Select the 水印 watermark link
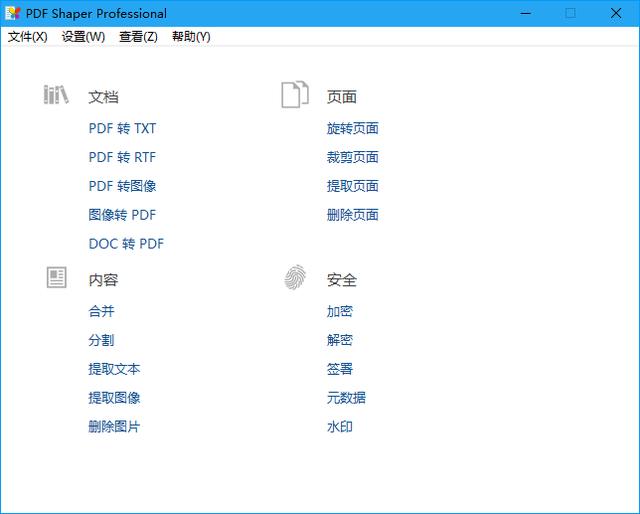This screenshot has height=514, width=640. pyautogui.click(x=339, y=427)
